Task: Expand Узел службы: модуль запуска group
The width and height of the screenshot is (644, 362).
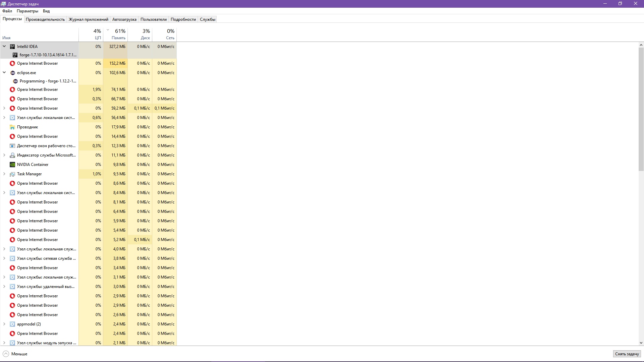Action: [x=4, y=343]
